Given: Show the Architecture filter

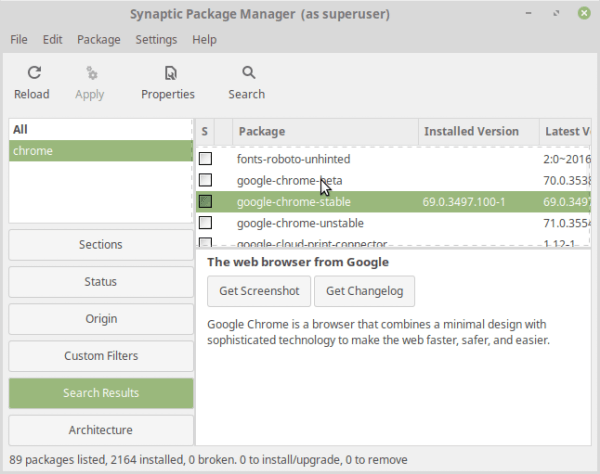Looking at the screenshot, I should (101, 430).
